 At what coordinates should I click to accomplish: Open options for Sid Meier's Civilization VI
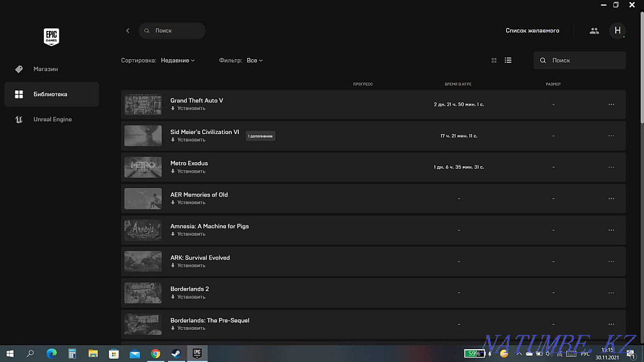tap(611, 136)
